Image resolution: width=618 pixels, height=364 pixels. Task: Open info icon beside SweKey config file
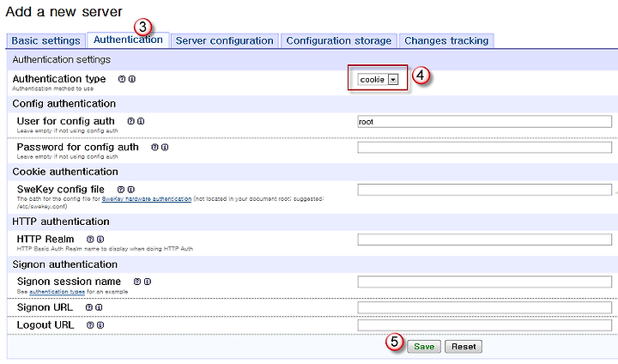pos(130,189)
